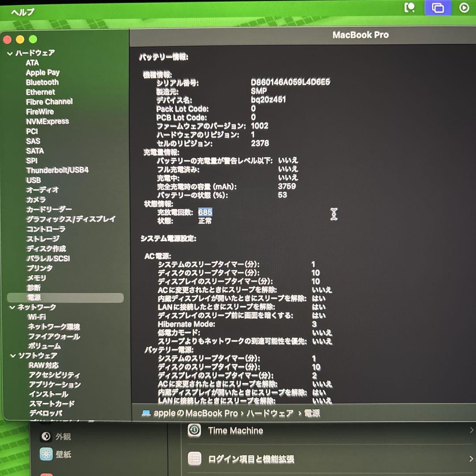The width and height of the screenshot is (476, 476).
Task: Open the ヘルプ menu in menu bar
Action: coord(23,12)
